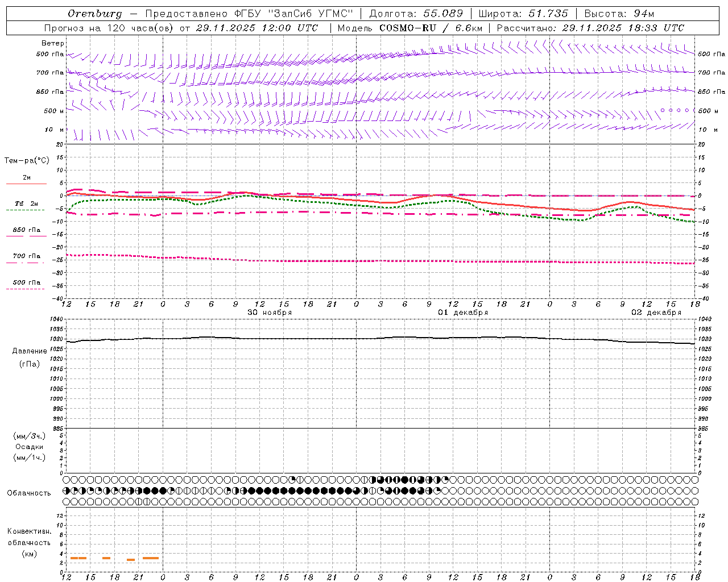Click the left 10 м wind level label
728x582 pixels.
pyautogui.click(x=55, y=130)
